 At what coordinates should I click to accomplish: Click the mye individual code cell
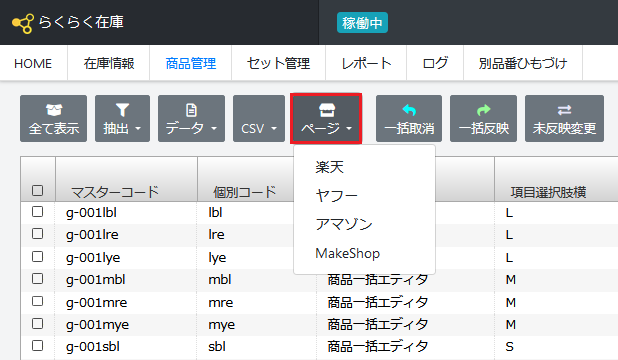pyautogui.click(x=222, y=325)
